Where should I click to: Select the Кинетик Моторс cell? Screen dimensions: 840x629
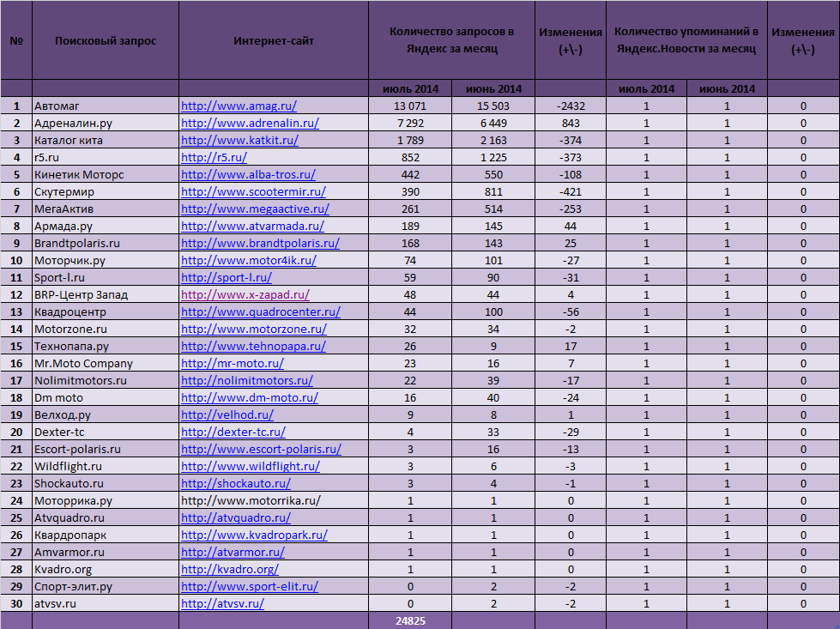tap(106, 175)
